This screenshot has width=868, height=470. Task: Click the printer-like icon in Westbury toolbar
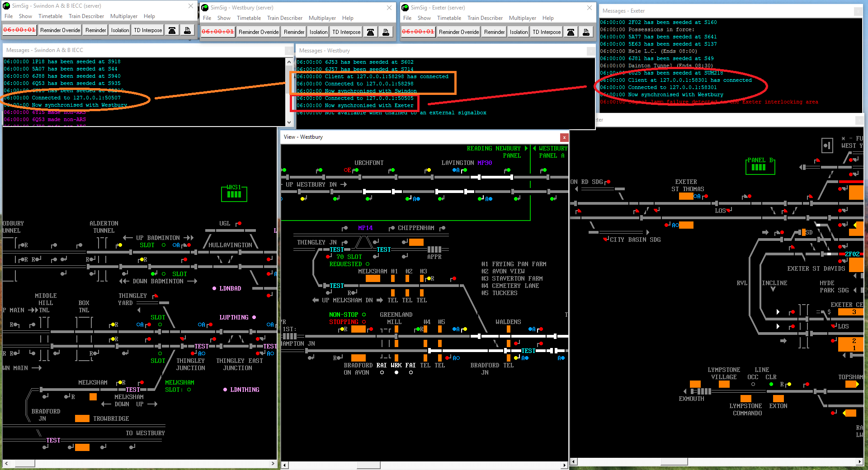[386, 32]
